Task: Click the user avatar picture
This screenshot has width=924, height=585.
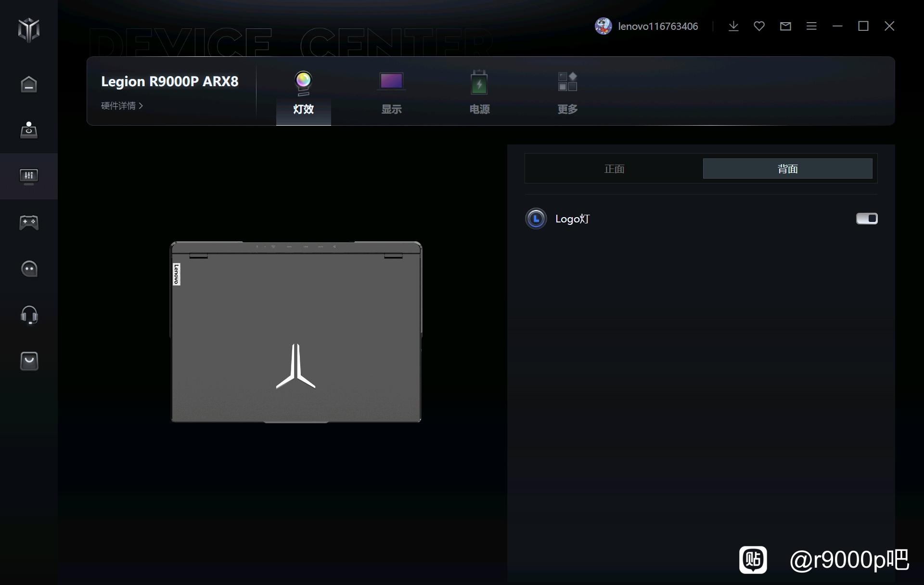Action: tap(603, 26)
